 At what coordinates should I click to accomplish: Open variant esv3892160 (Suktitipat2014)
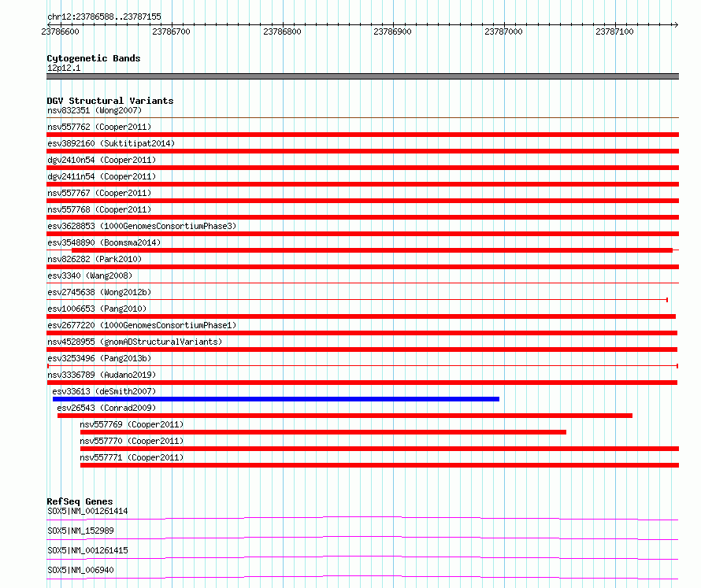(x=111, y=143)
